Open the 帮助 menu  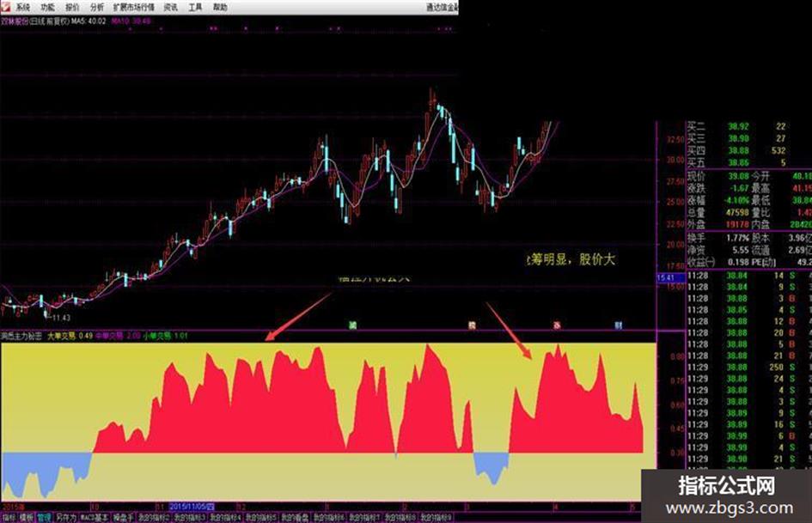220,7
